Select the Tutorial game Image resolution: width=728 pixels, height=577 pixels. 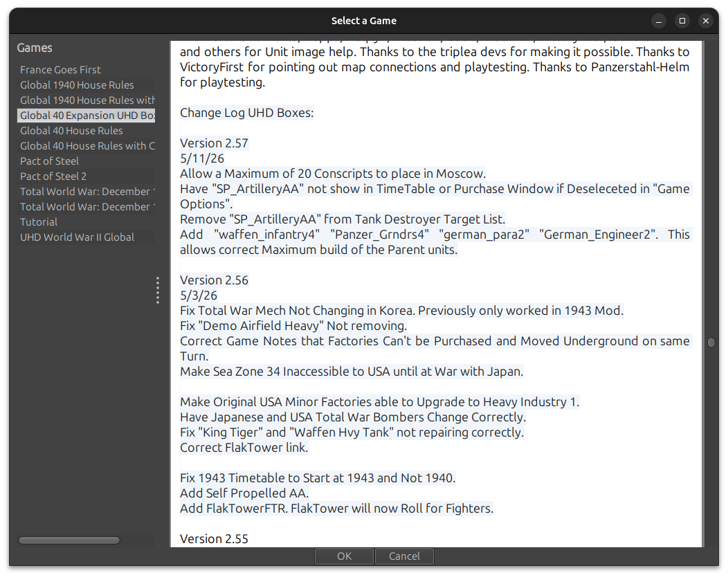(x=86, y=222)
